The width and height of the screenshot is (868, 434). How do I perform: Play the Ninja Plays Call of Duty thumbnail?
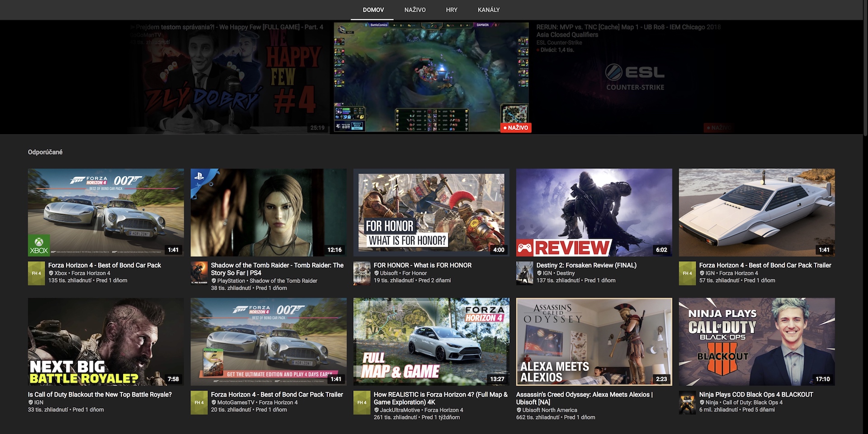coord(757,342)
